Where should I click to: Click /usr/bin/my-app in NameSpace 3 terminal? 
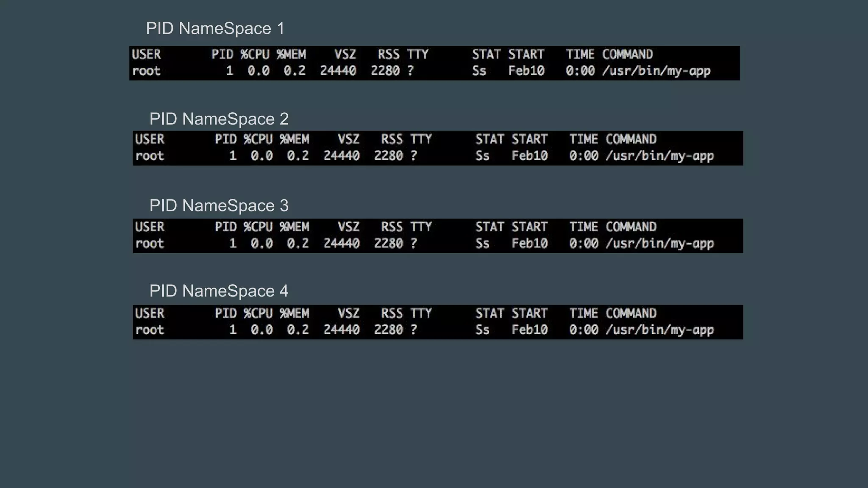pos(659,244)
